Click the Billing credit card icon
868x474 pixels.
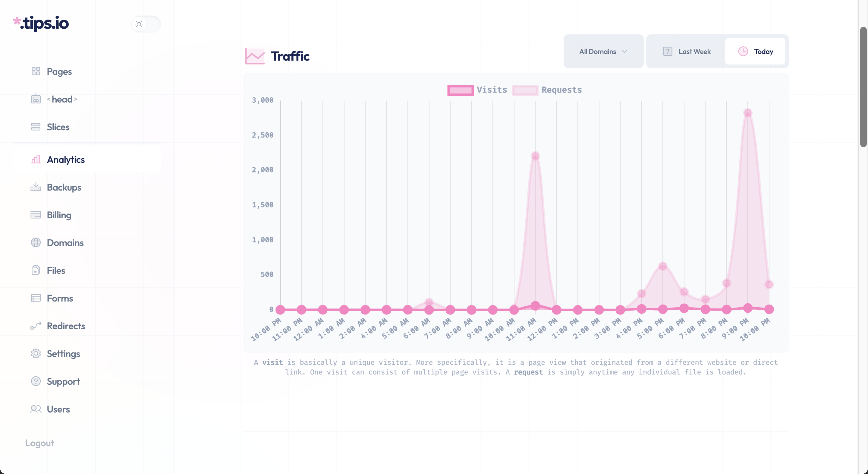(x=36, y=215)
